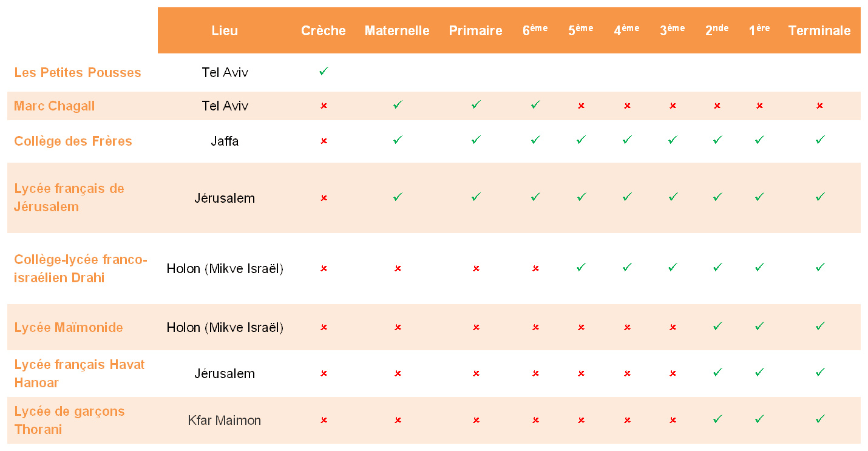Click the Kfar Maimon location cell

click(x=225, y=420)
